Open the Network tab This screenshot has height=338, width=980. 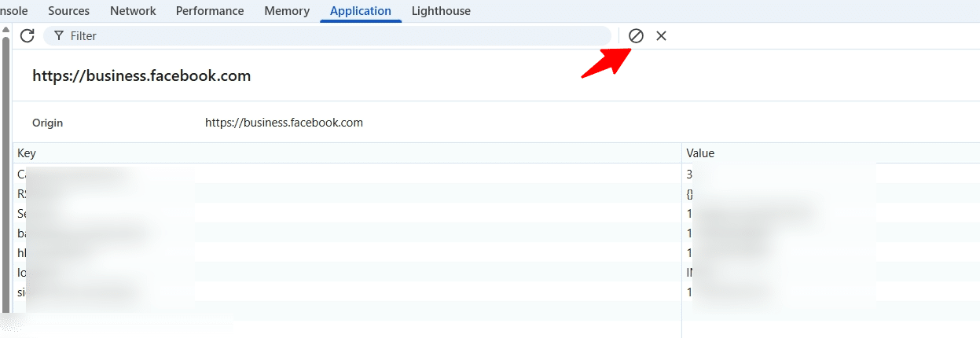(133, 11)
